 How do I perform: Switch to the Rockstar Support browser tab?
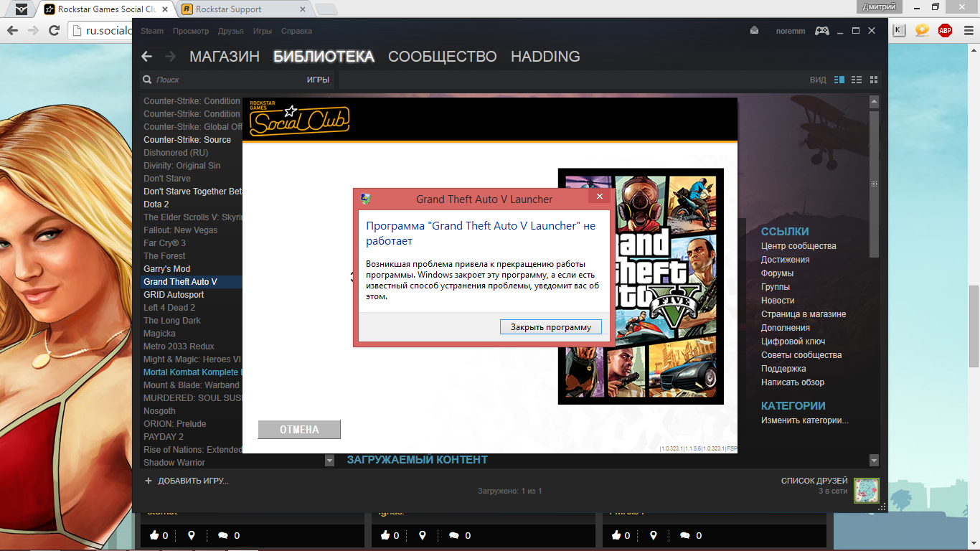click(243, 9)
